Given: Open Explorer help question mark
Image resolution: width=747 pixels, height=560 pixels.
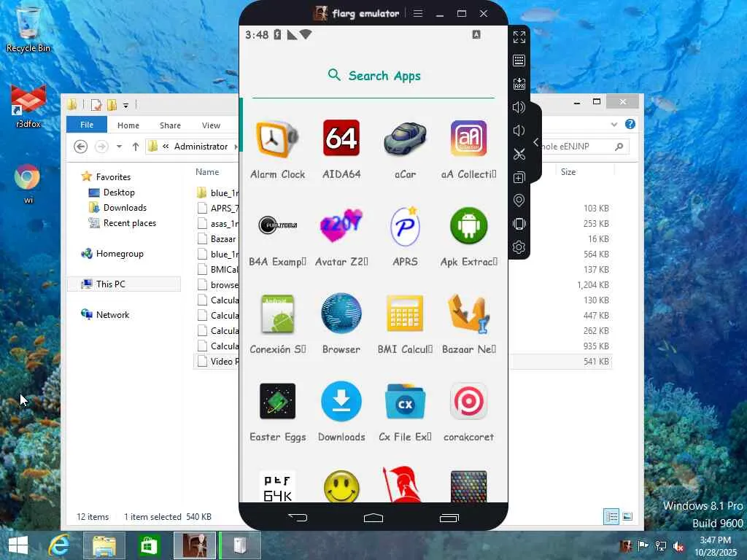Looking at the screenshot, I should point(630,124).
